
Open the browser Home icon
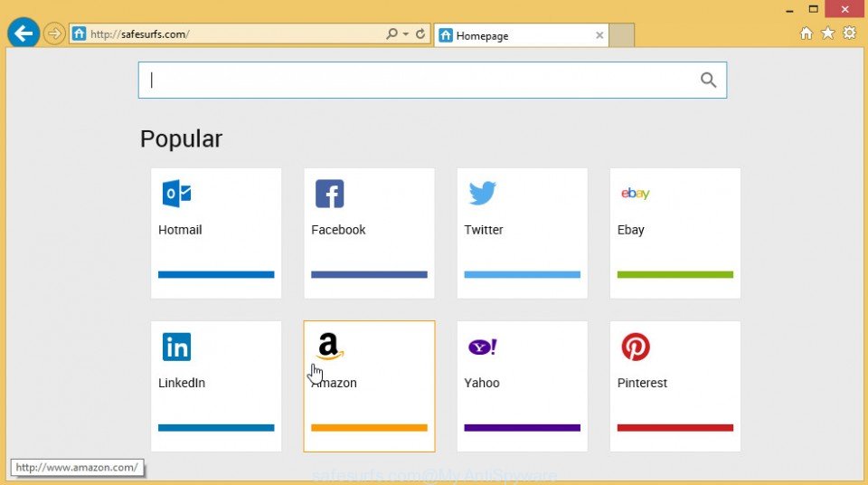[x=806, y=33]
